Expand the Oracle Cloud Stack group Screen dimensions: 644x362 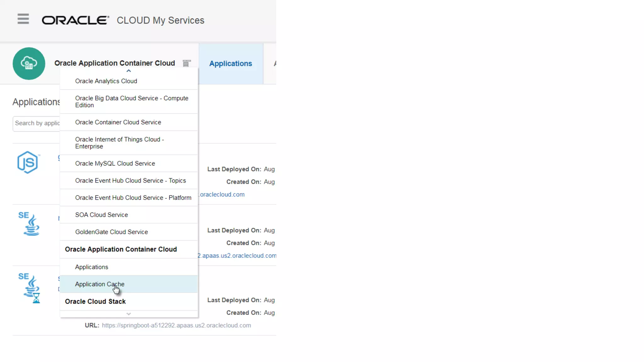pyautogui.click(x=95, y=301)
